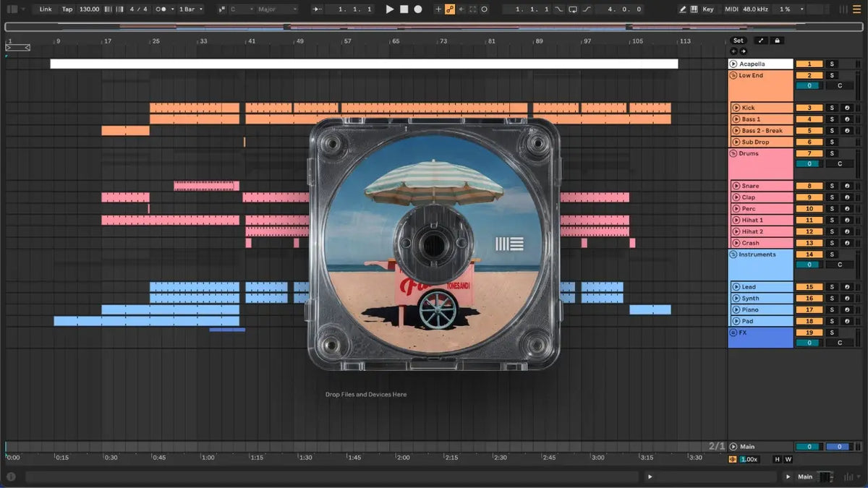The height and width of the screenshot is (488, 868).
Task: Open Key map mode
Action: coord(707,9)
